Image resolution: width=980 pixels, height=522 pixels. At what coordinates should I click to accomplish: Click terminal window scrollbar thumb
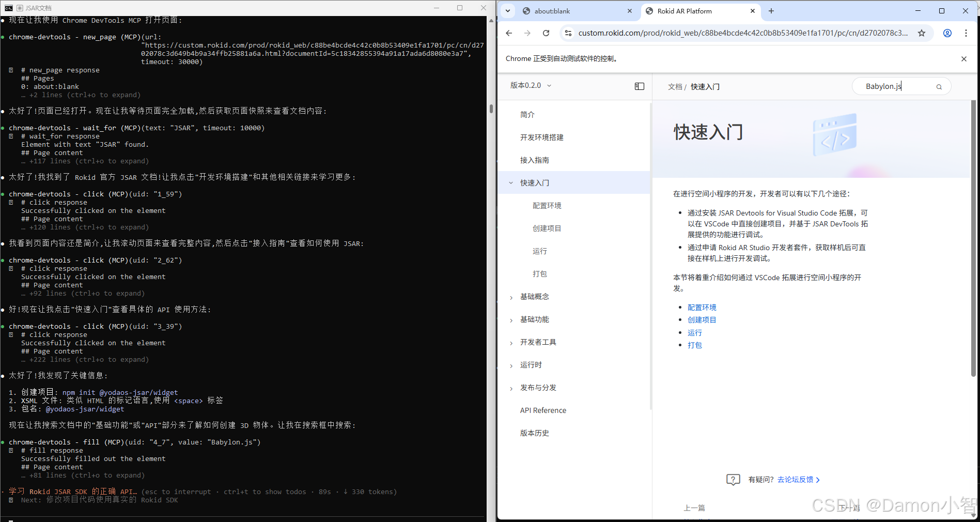coord(491,109)
